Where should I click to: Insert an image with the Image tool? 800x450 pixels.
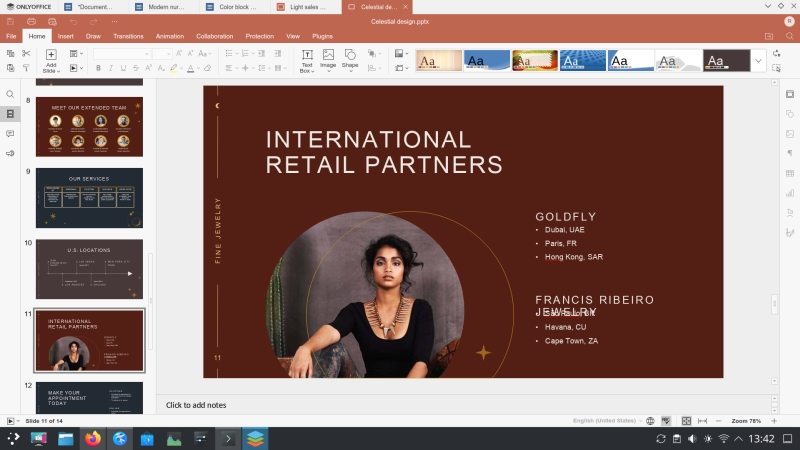tap(328, 58)
